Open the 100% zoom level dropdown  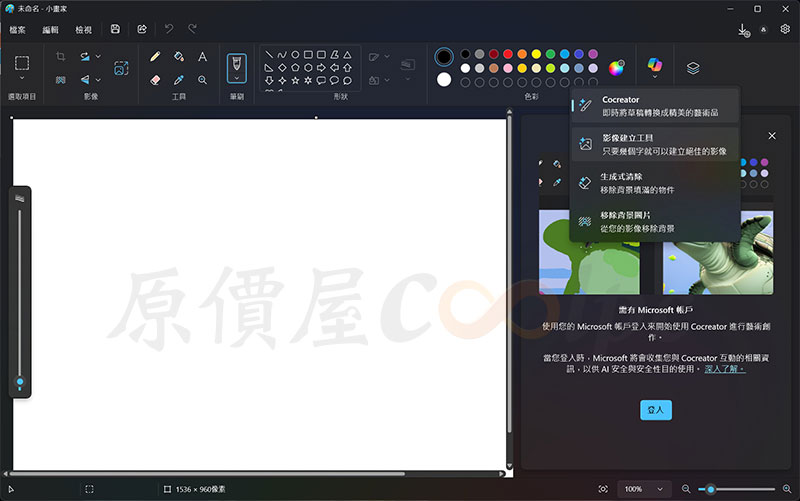[640, 489]
